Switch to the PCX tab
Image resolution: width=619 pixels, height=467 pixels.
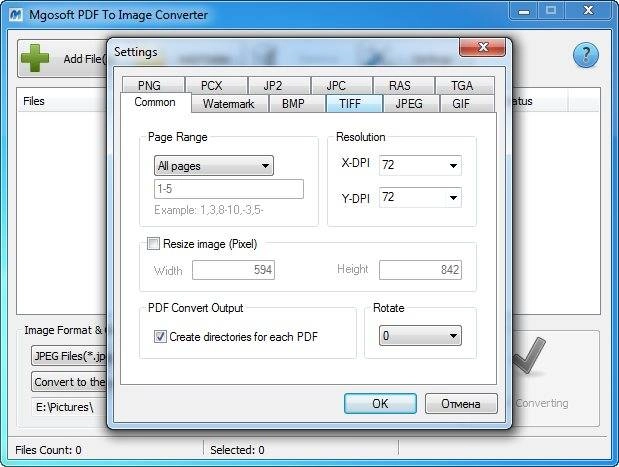pos(216,85)
